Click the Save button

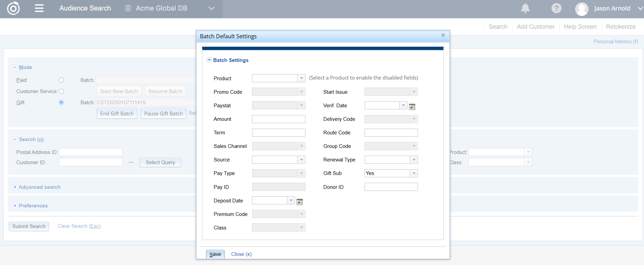[215, 254]
